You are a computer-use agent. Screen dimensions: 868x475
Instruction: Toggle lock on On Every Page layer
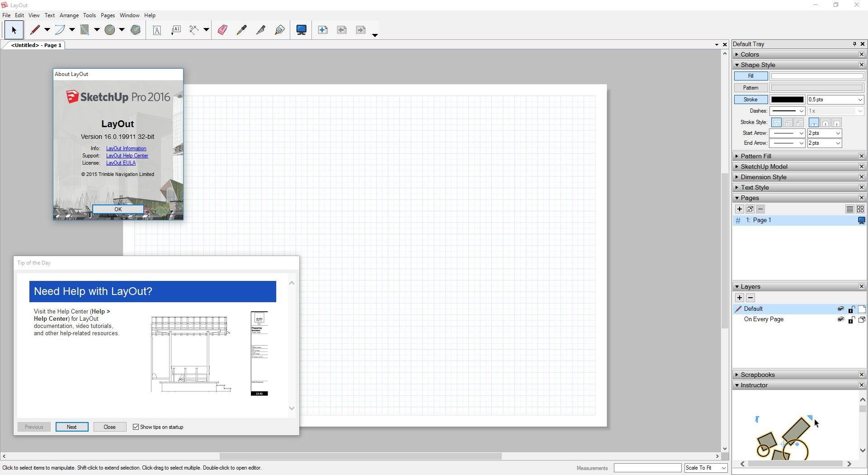point(851,320)
